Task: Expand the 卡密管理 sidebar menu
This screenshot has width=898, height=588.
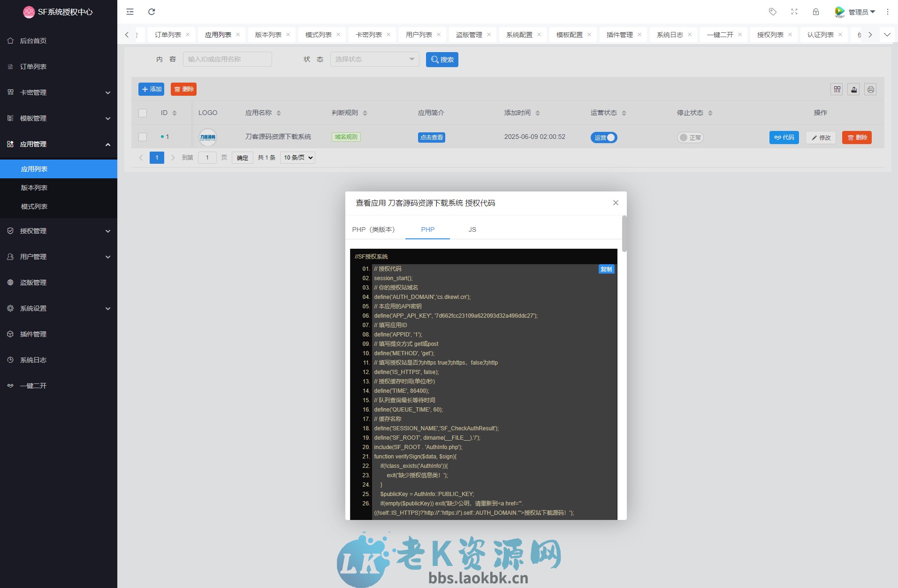Action: 59,92
